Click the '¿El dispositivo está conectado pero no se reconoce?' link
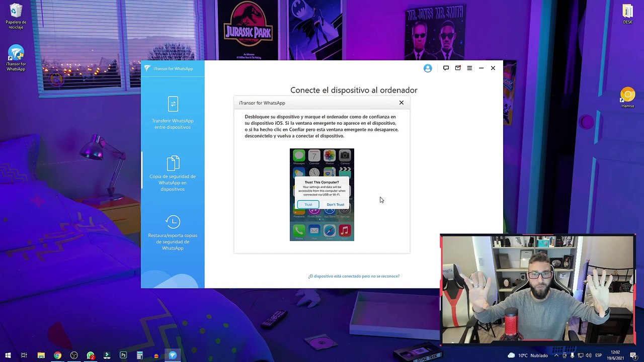Screen dimensions: 644x362 click(x=354, y=276)
